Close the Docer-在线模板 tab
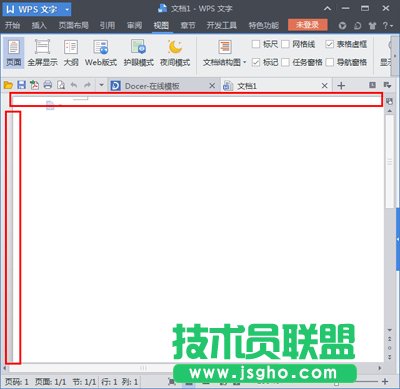 (x=212, y=86)
